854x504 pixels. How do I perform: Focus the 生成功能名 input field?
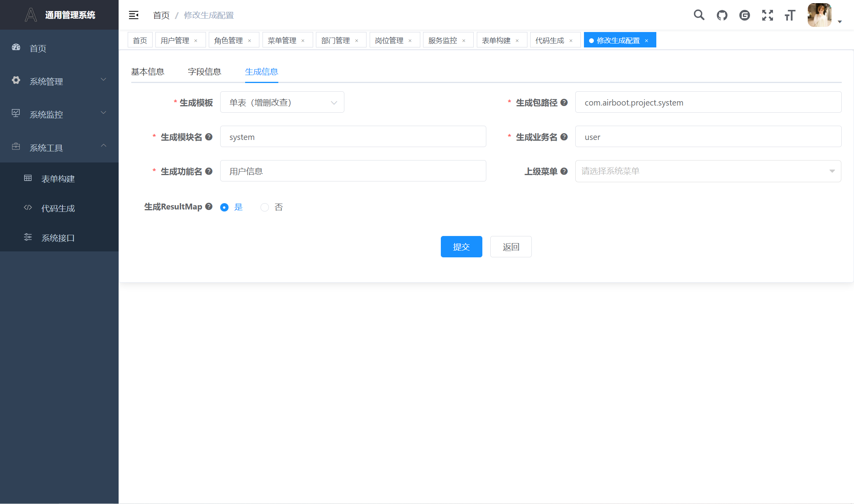click(x=353, y=171)
